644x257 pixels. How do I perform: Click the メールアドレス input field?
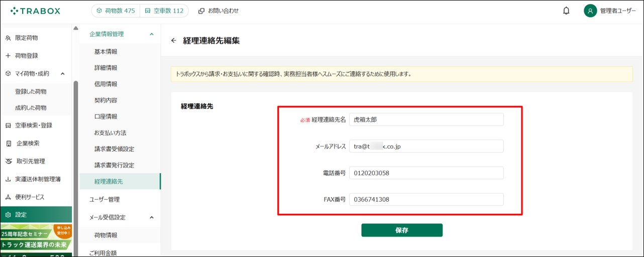(x=426, y=146)
